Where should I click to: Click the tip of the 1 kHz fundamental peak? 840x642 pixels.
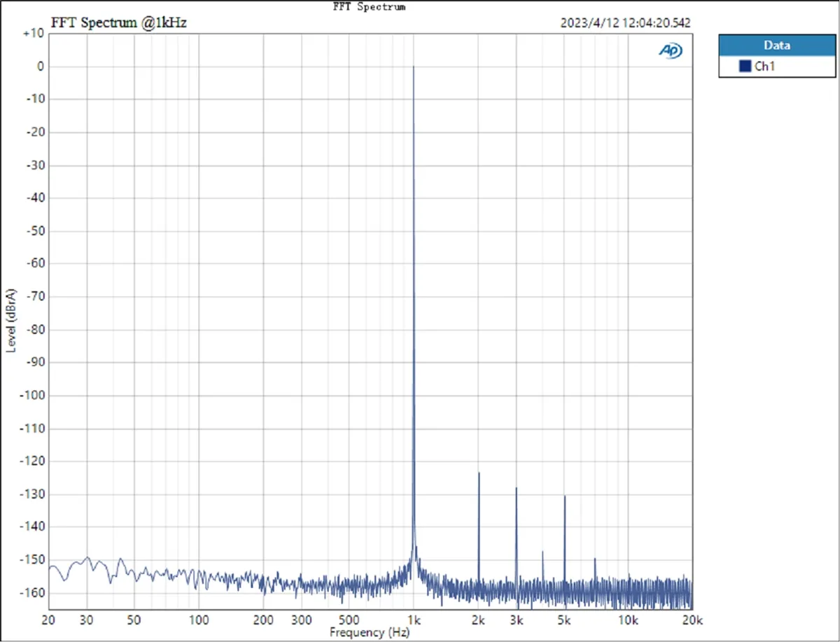tap(413, 67)
